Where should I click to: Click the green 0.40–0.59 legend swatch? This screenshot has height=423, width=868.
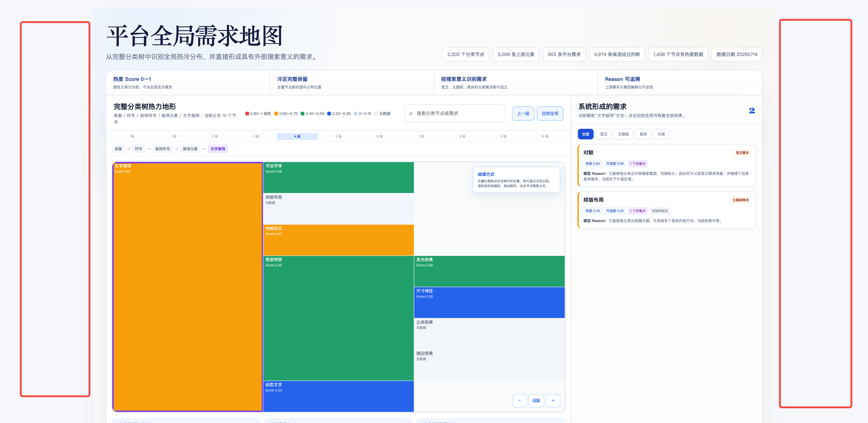[x=303, y=114]
